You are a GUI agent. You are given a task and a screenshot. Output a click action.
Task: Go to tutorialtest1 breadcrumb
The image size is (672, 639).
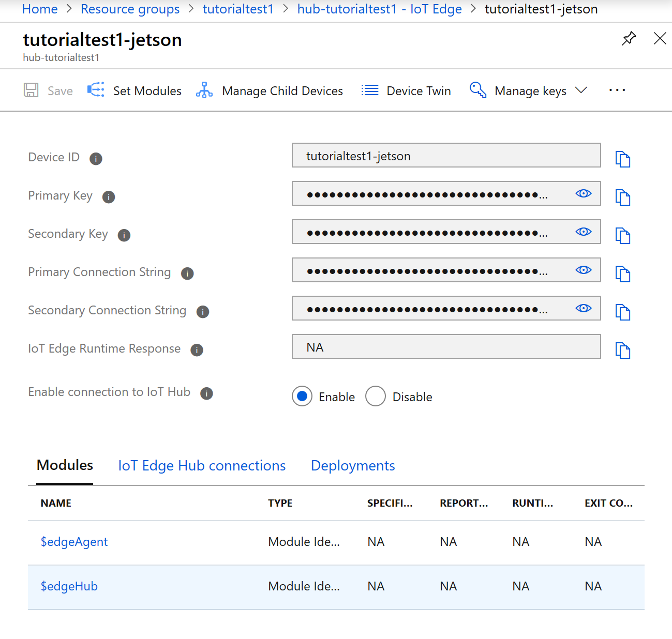[x=238, y=9]
